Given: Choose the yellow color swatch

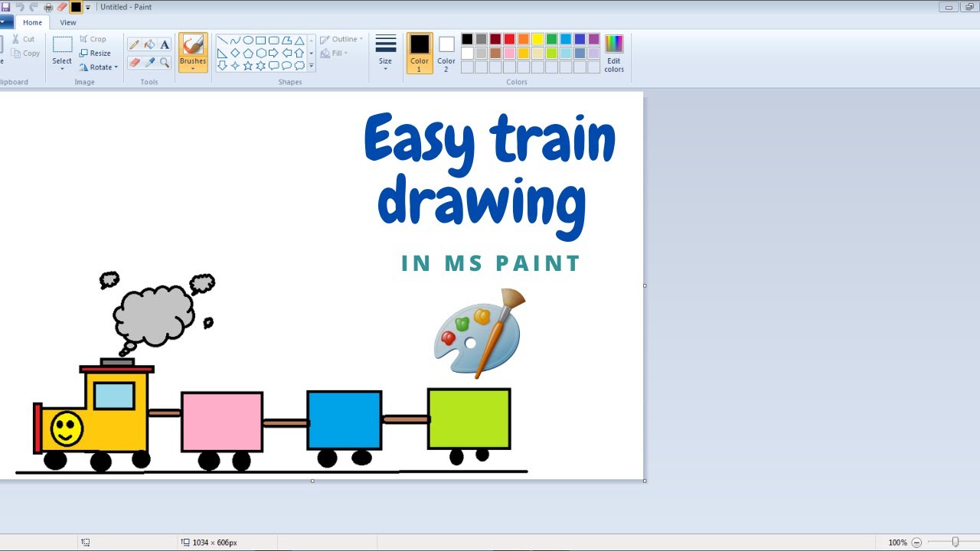Looking at the screenshot, I should pyautogui.click(x=537, y=39).
